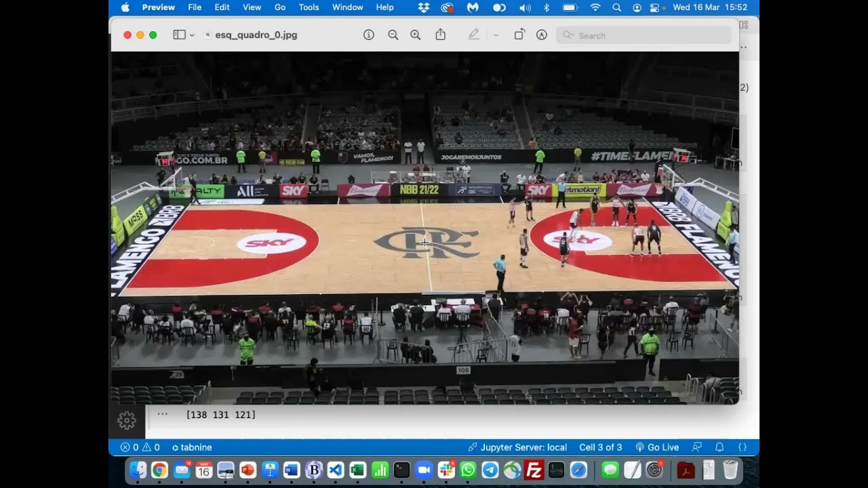This screenshot has height=488, width=868.
Task: Open Google Chrome from the Dock
Action: (x=159, y=470)
